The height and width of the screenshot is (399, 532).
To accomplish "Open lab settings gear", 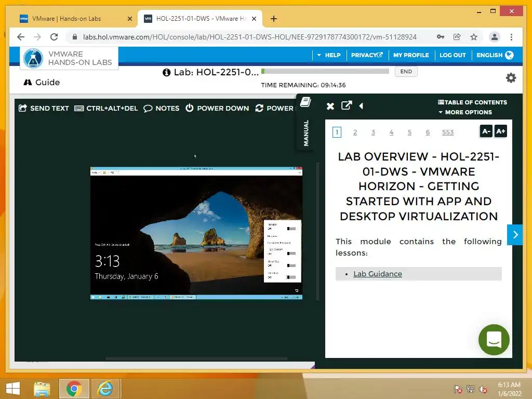I will coord(511,78).
